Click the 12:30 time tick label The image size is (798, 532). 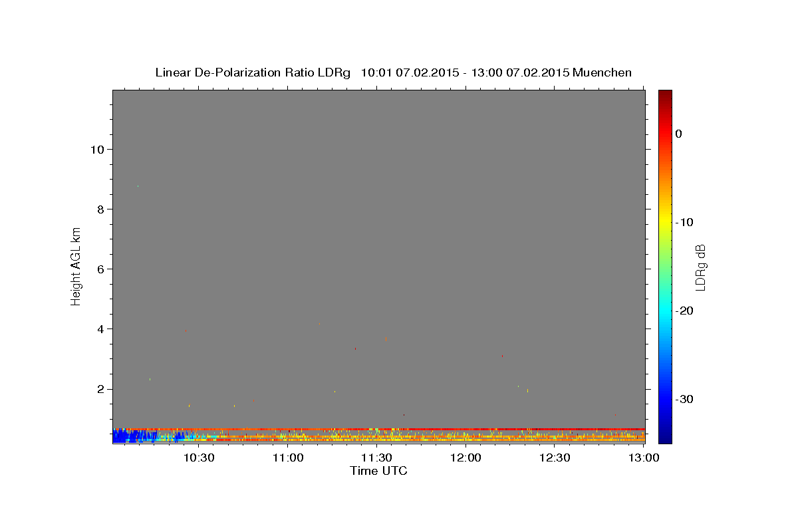point(555,458)
